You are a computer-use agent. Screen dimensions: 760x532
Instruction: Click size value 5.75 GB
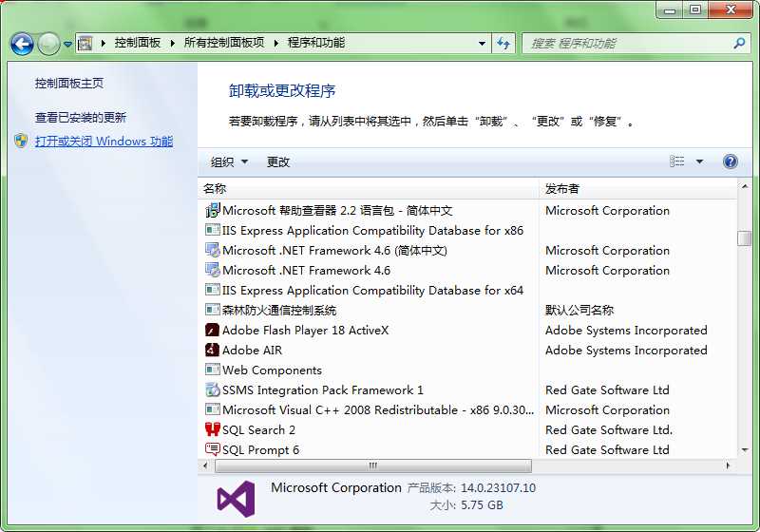click(482, 505)
